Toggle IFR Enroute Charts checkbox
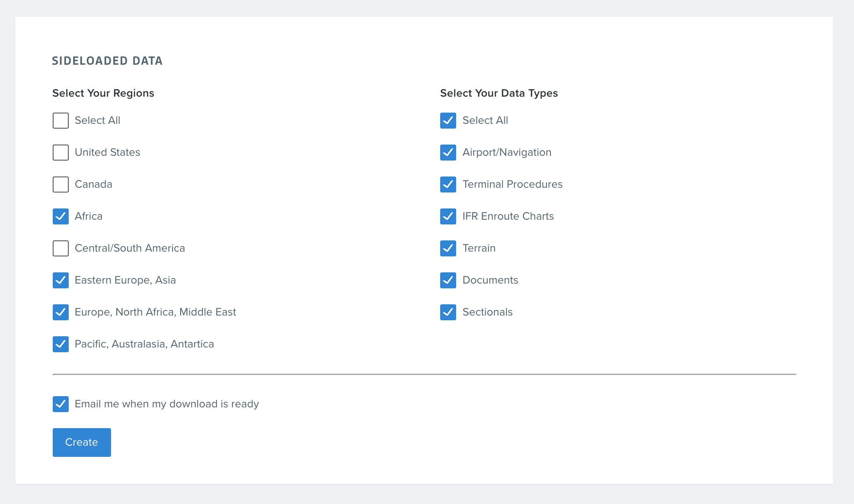This screenshot has width=854, height=504. pyautogui.click(x=448, y=216)
